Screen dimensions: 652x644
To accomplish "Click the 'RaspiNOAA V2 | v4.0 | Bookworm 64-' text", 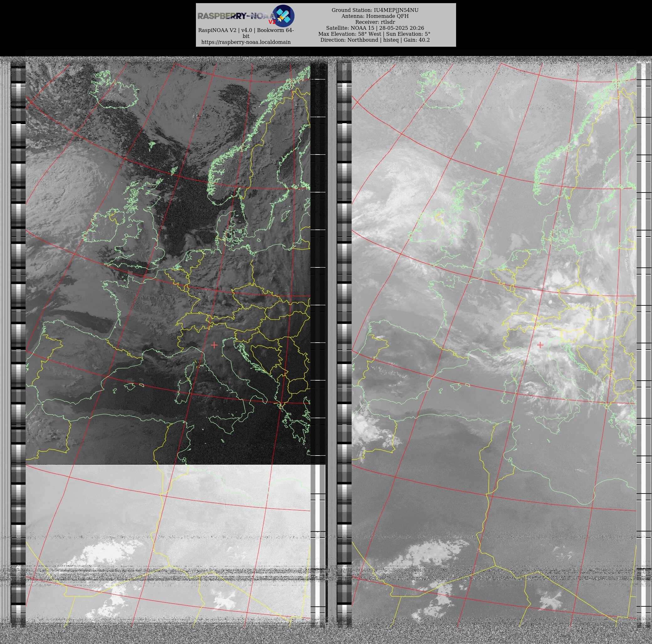I will click(246, 30).
